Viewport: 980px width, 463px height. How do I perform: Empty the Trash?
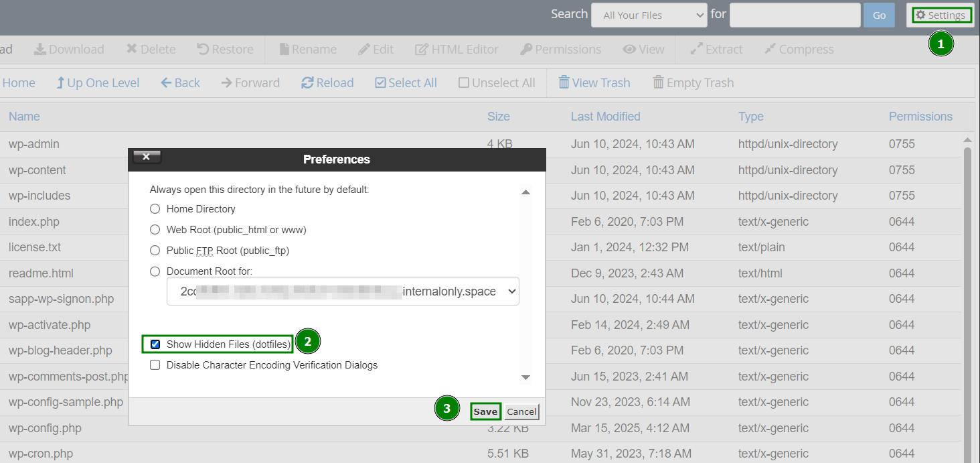[x=693, y=82]
